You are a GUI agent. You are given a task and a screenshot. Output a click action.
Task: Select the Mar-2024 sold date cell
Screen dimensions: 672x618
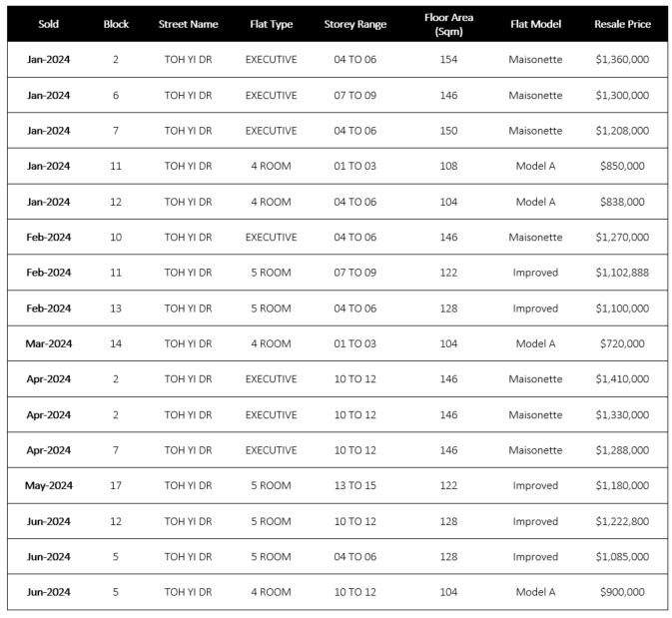[x=48, y=343]
